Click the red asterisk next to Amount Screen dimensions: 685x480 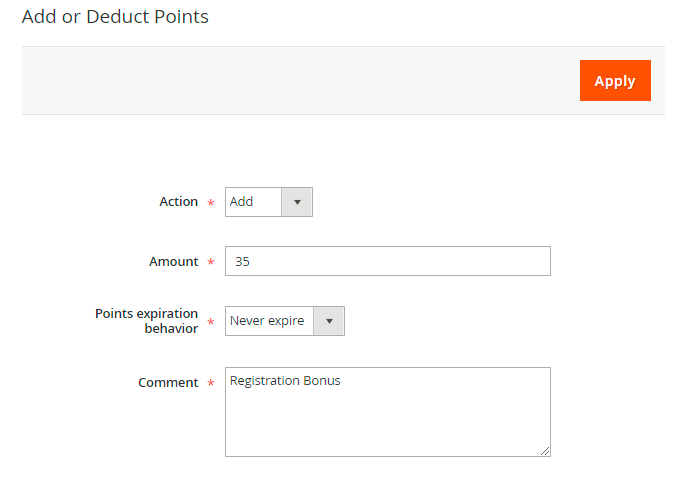[x=210, y=263]
